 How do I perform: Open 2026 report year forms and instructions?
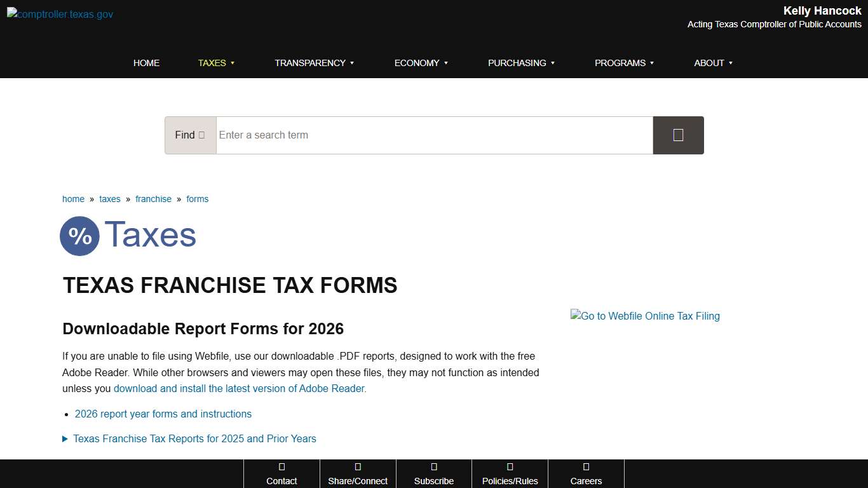[x=163, y=414]
